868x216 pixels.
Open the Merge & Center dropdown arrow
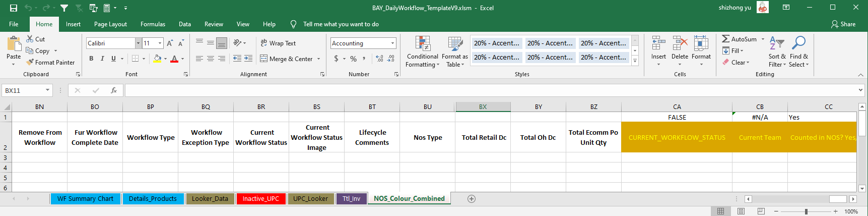[318, 59]
